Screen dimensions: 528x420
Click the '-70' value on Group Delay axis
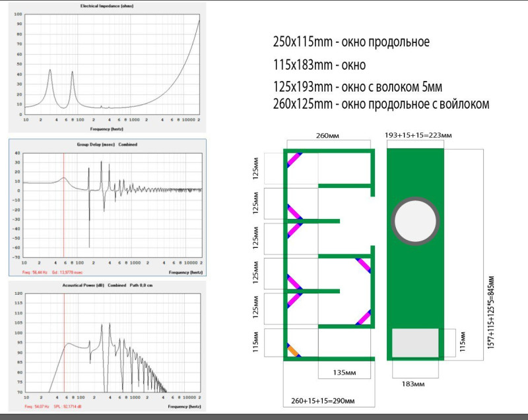[16, 257]
